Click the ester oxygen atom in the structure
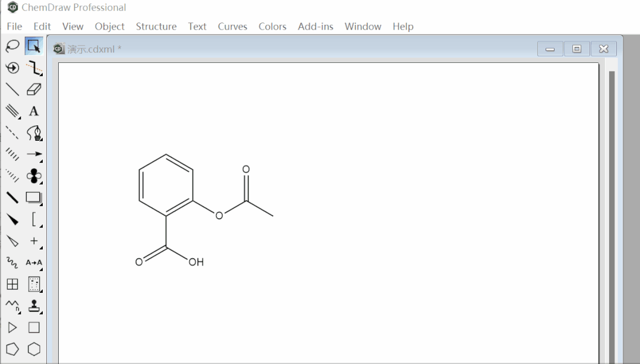 coord(219,216)
